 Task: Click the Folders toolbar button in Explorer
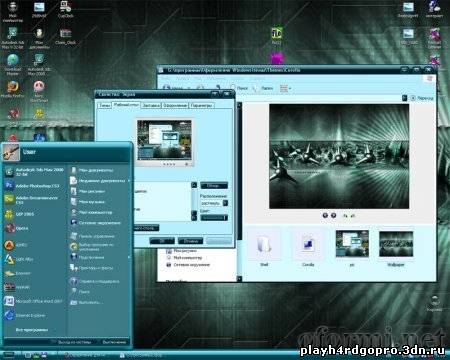(263, 88)
